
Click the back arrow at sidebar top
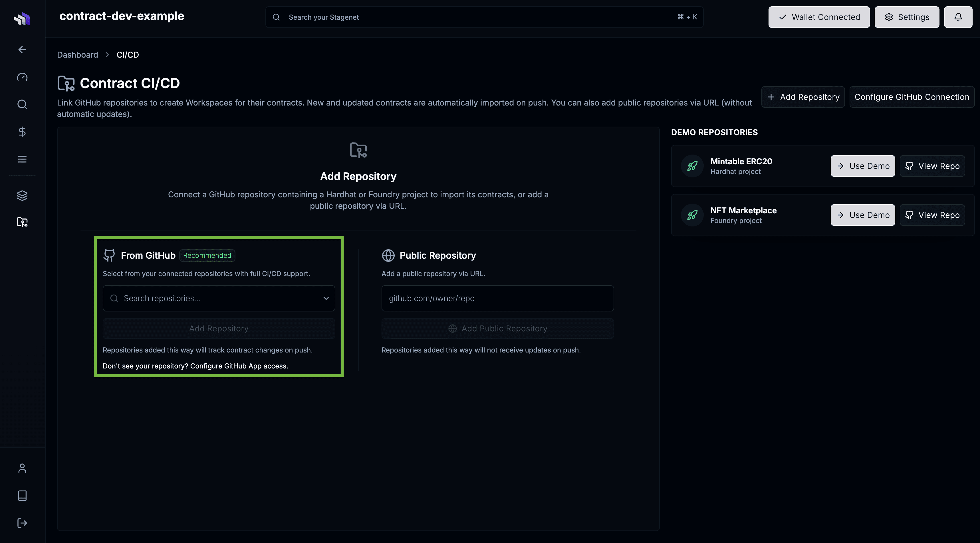click(22, 49)
